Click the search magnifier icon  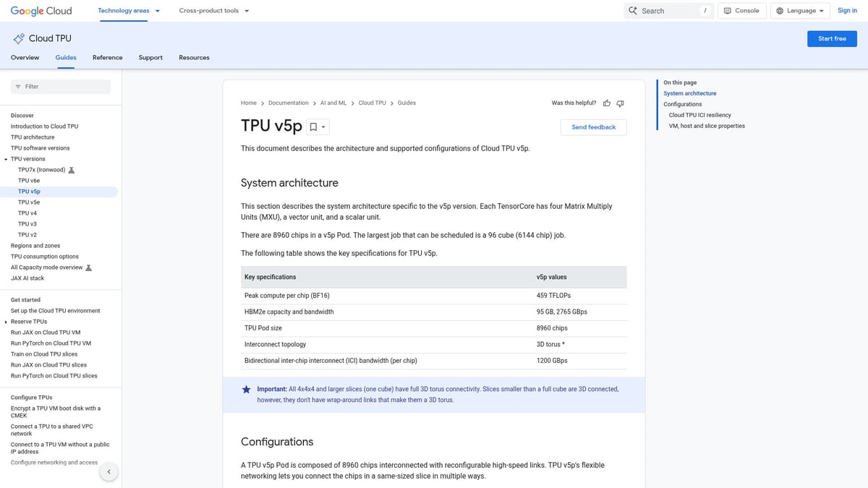point(633,11)
